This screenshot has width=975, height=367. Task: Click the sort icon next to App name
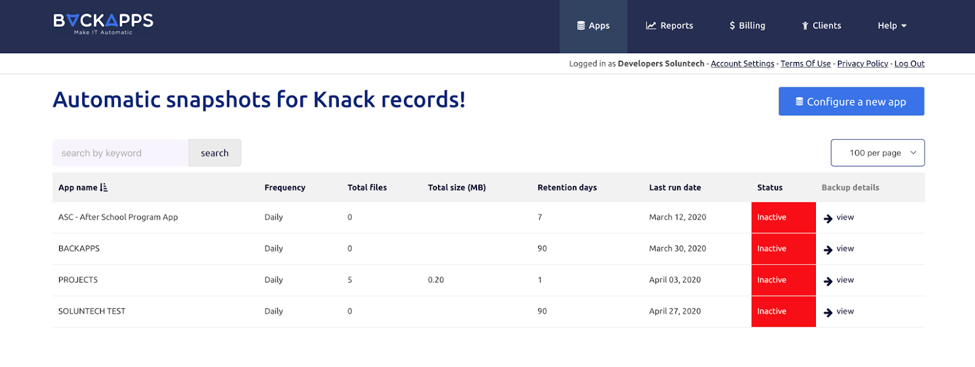tap(104, 187)
